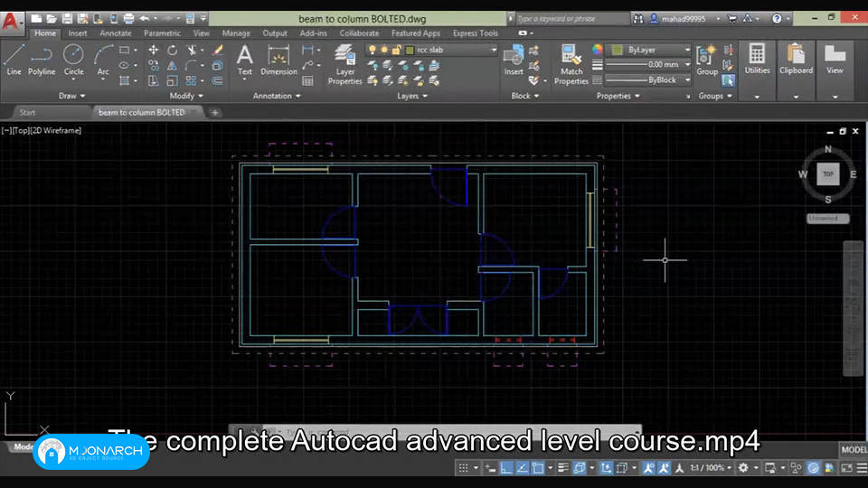Switch to the Output tab

(x=275, y=33)
